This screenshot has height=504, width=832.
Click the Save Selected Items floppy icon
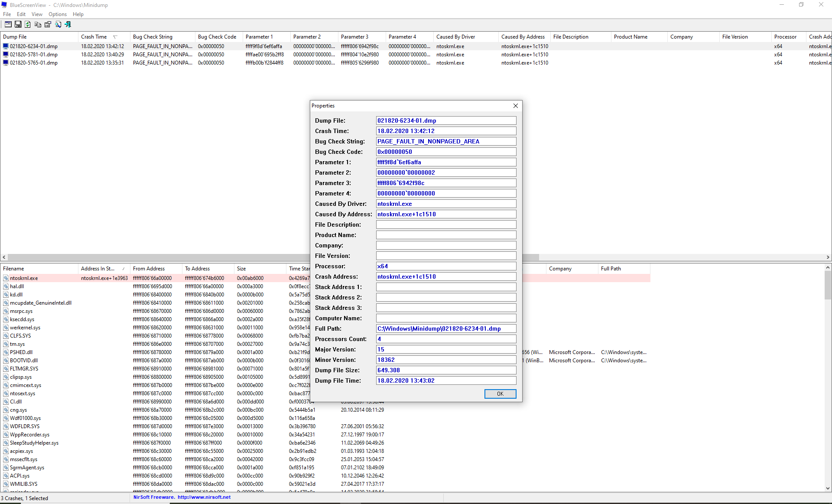pos(18,25)
